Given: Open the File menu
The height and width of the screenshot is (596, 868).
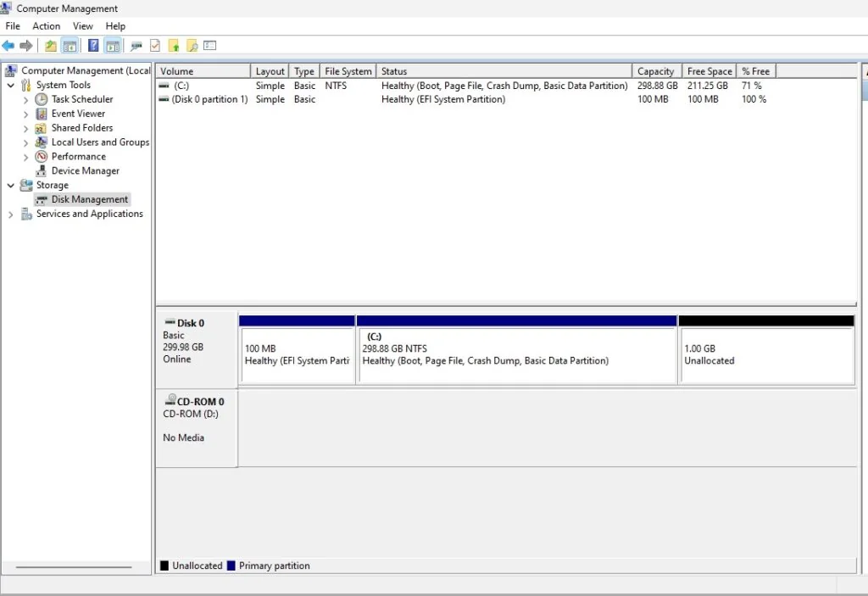Looking at the screenshot, I should [x=13, y=26].
